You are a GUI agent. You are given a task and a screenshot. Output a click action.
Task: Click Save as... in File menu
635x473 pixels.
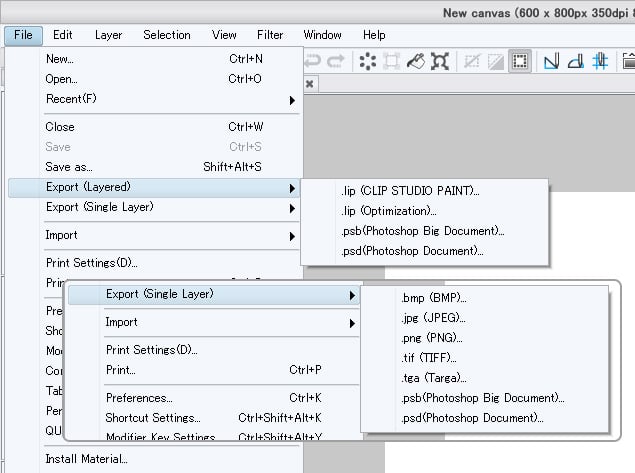click(69, 167)
